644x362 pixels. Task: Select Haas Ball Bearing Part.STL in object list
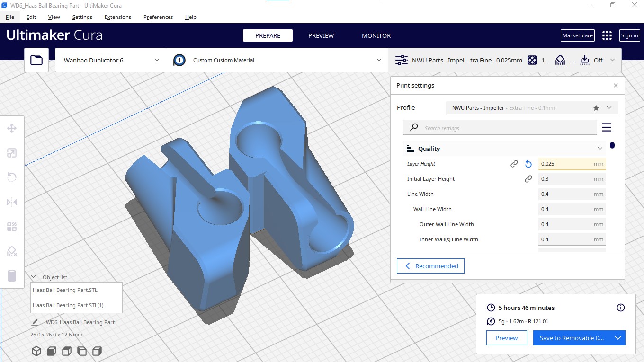point(76,290)
